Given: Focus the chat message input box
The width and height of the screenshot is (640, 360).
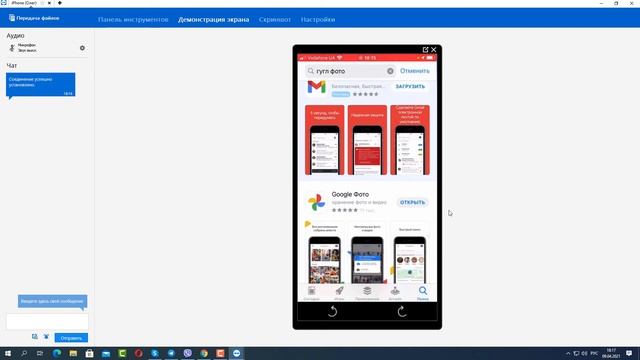Looking at the screenshot, I should point(47,321).
